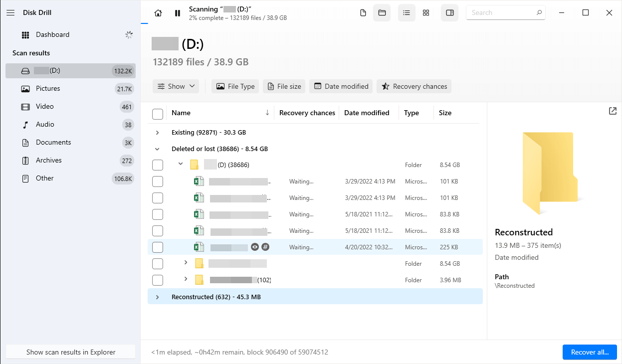Open Date modified filter
The image size is (622, 364).
tap(341, 86)
